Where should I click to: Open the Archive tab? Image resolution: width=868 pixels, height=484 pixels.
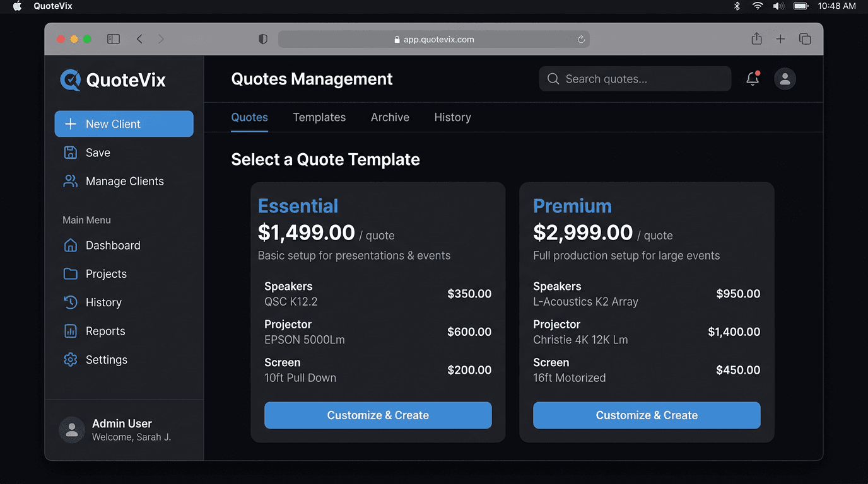[x=389, y=117]
